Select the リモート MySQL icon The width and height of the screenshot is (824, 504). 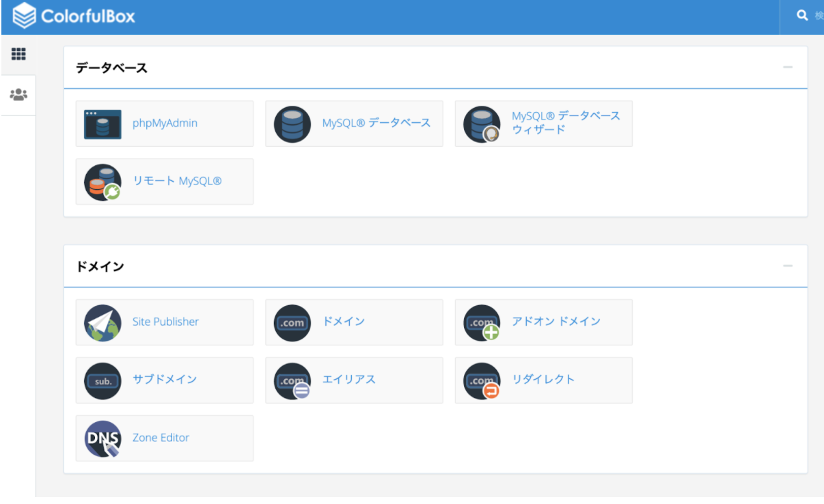pos(102,182)
